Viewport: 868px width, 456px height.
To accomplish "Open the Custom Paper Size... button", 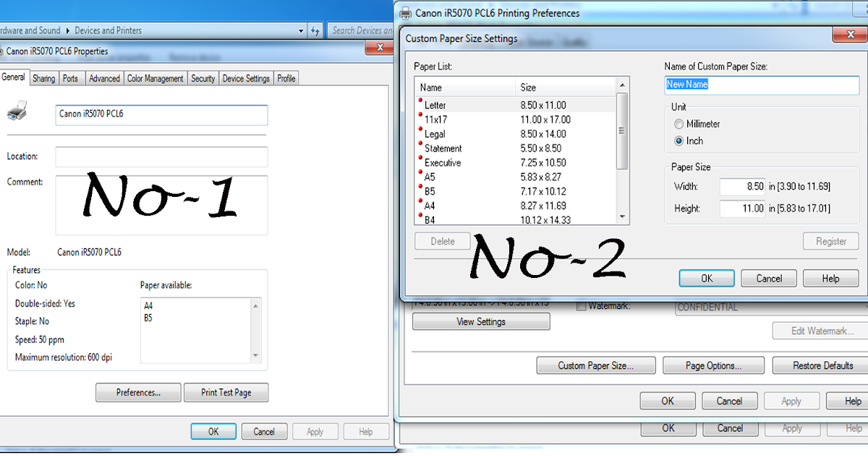I will 596,366.
